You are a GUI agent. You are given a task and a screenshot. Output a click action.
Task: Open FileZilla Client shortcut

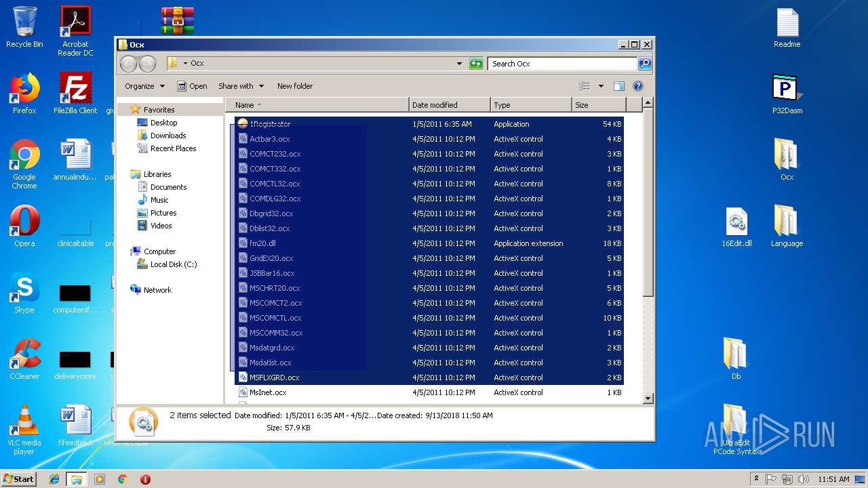coord(75,94)
